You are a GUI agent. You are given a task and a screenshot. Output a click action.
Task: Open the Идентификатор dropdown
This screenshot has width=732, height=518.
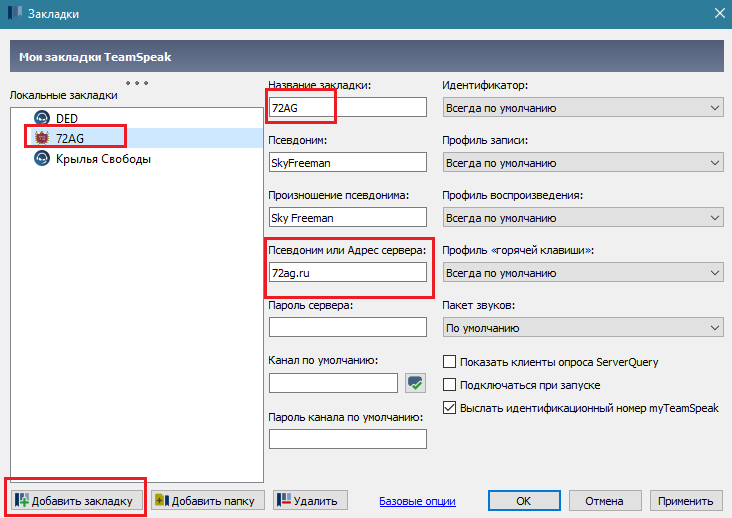(x=583, y=108)
